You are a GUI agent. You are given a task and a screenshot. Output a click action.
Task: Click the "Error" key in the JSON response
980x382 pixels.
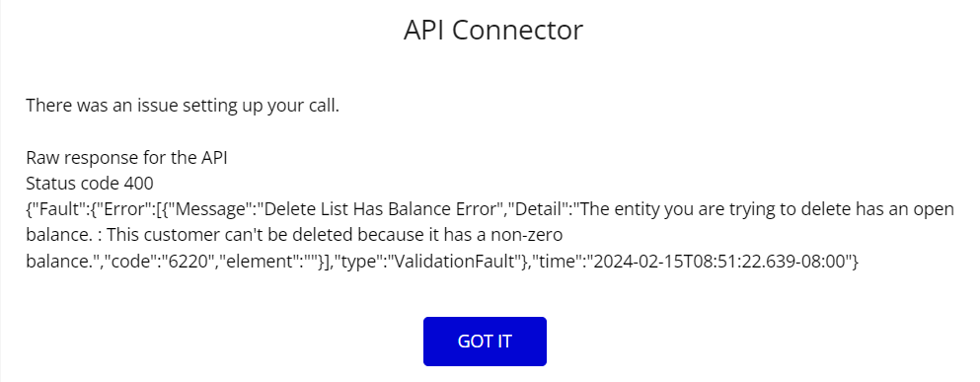119,209
